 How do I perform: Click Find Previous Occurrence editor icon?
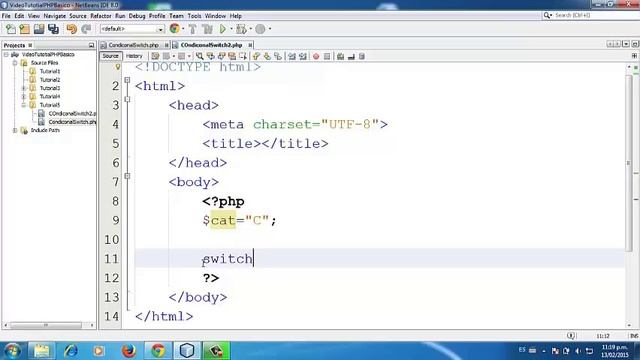211,56
